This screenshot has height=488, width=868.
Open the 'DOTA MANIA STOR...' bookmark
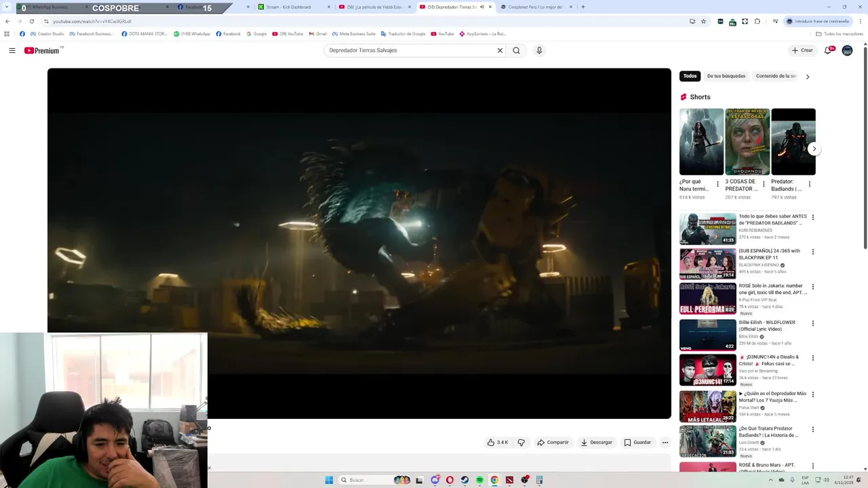144,34
